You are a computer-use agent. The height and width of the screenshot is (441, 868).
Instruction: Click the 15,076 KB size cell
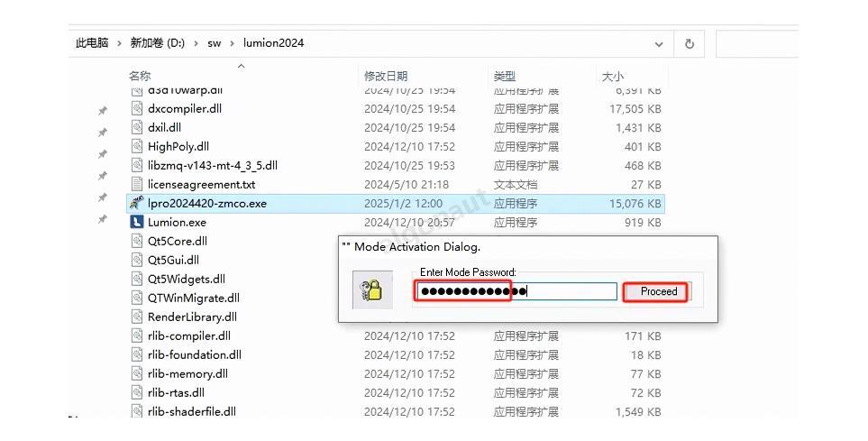pyautogui.click(x=635, y=203)
